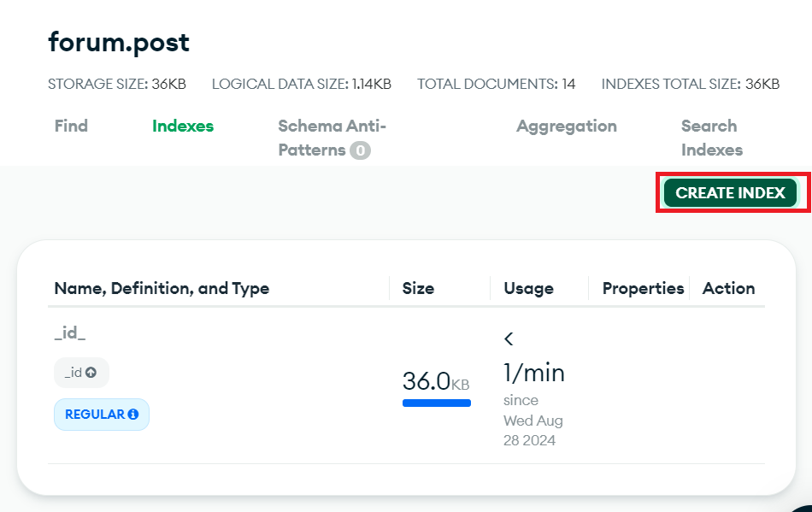Click the Size column header
Screen dimensions: 812x512
pyautogui.click(x=419, y=288)
